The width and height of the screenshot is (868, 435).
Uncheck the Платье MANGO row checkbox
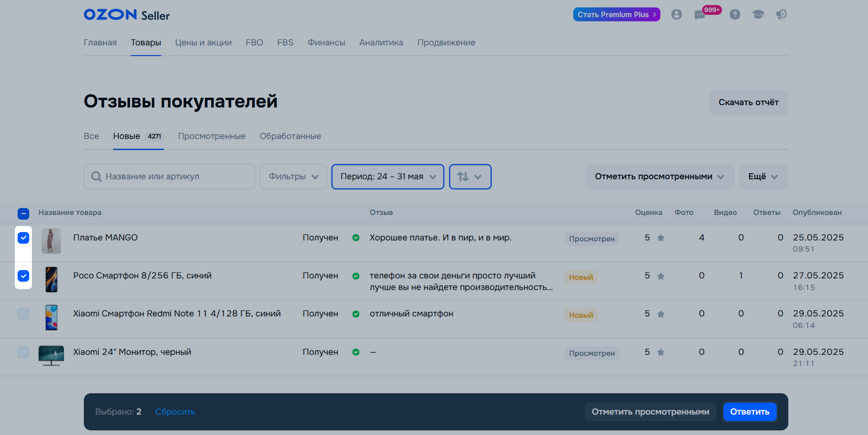click(x=23, y=238)
